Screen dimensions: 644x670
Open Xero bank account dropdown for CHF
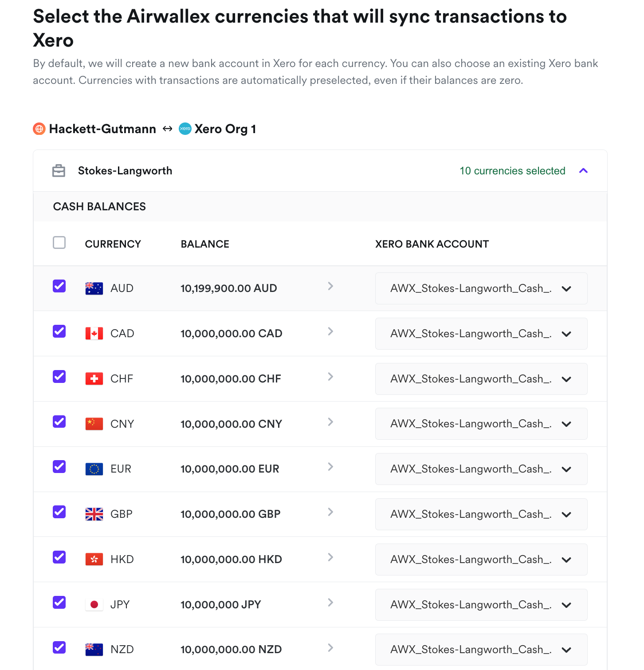[x=481, y=379]
